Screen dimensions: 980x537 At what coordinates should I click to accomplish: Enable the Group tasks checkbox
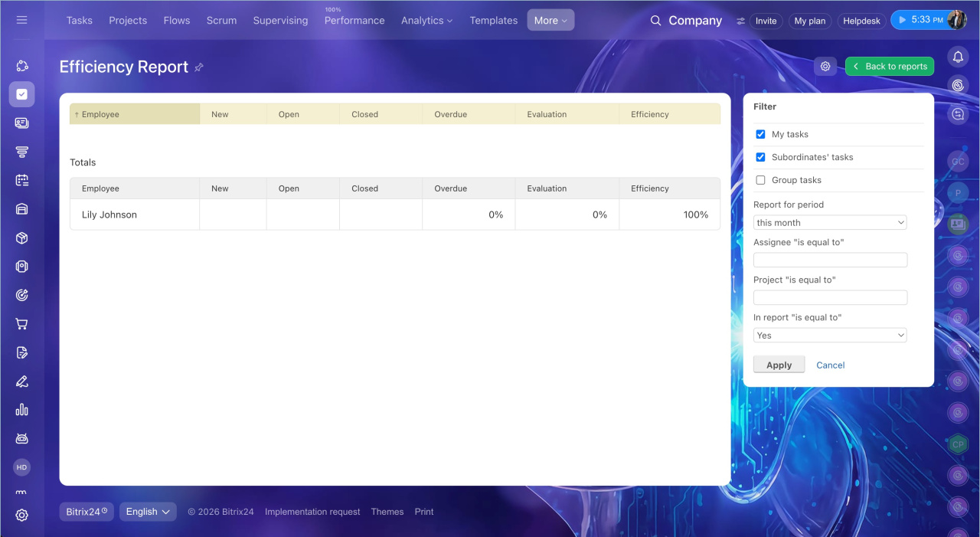pos(760,180)
